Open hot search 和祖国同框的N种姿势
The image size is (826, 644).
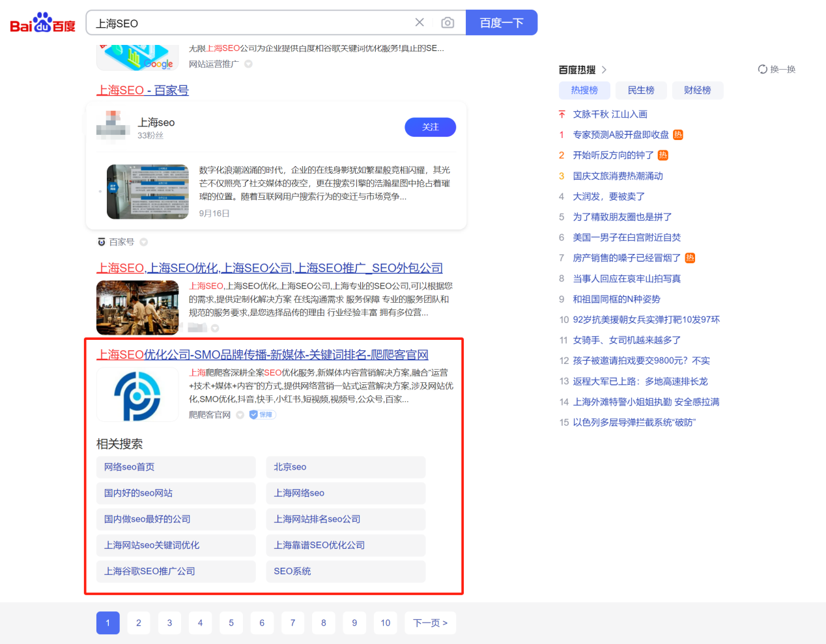[x=616, y=299]
